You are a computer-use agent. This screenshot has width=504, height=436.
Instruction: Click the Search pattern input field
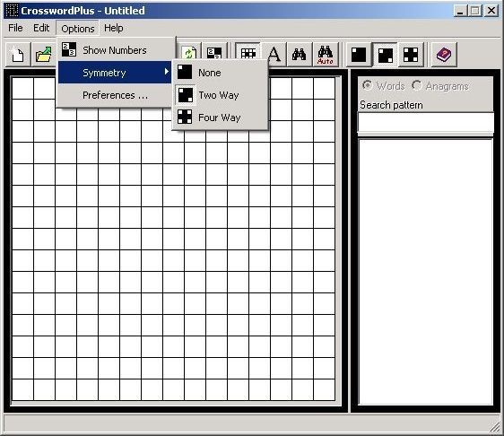coord(426,123)
